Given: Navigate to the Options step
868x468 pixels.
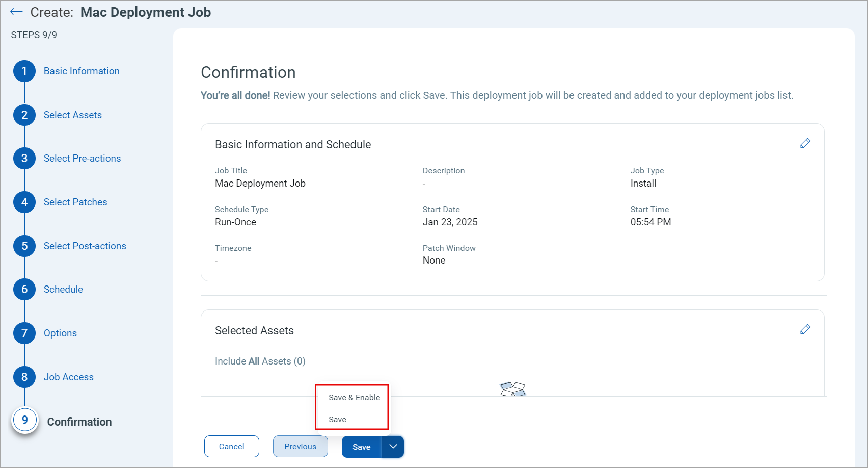Looking at the screenshot, I should (60, 333).
